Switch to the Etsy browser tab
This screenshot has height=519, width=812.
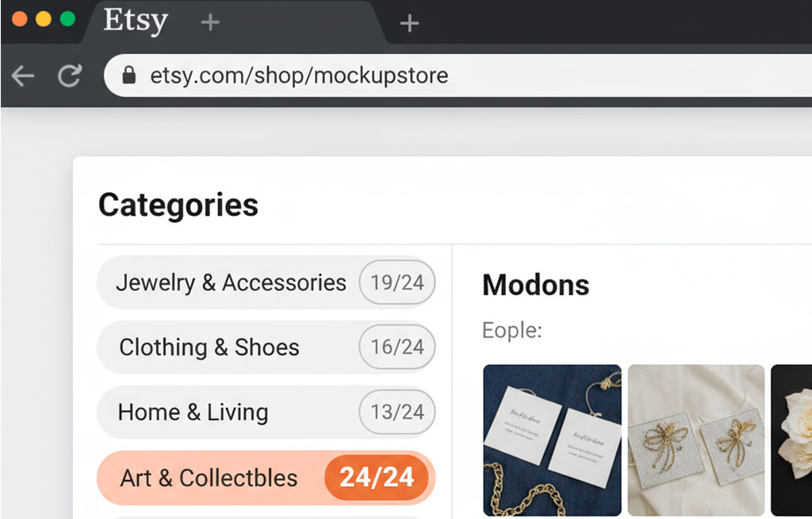[136, 21]
